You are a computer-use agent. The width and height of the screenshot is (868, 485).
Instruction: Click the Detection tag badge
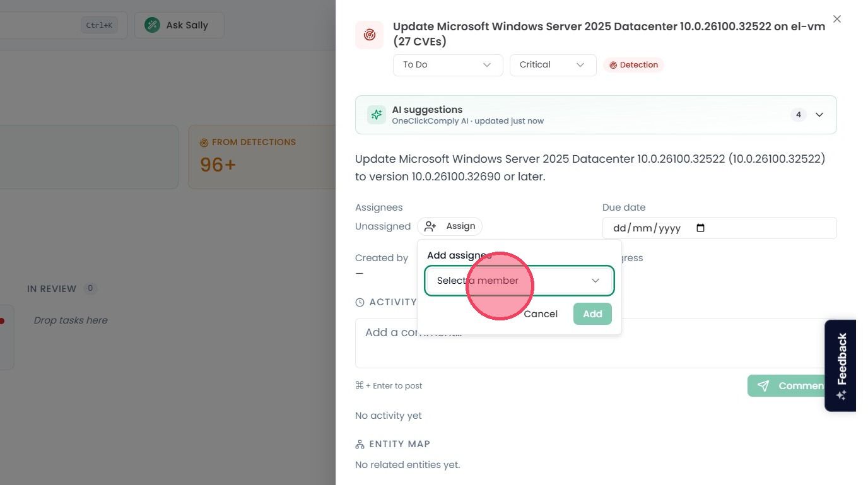tap(633, 65)
